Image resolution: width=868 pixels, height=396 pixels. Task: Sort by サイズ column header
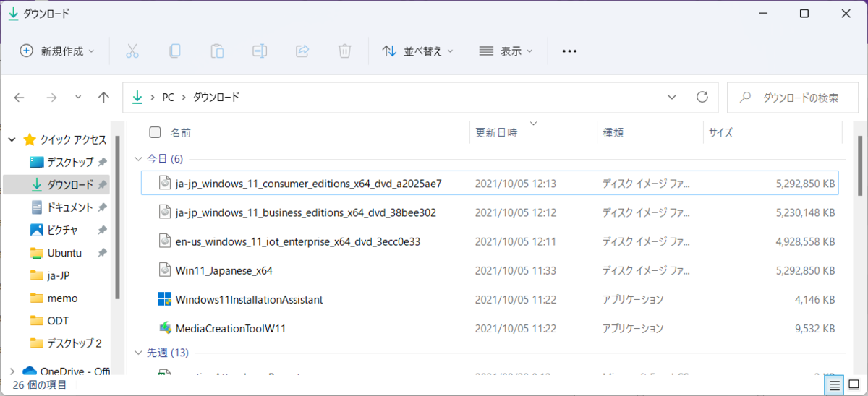[x=720, y=132]
